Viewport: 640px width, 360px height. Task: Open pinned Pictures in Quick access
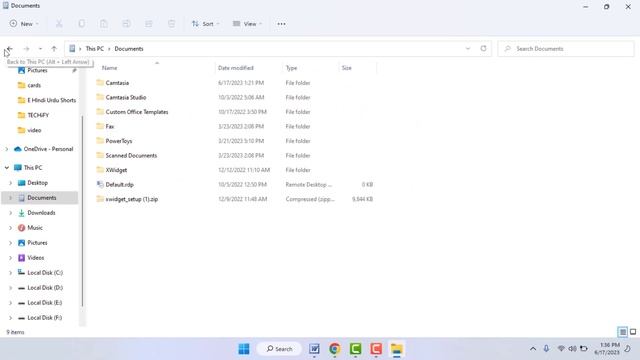37,71
